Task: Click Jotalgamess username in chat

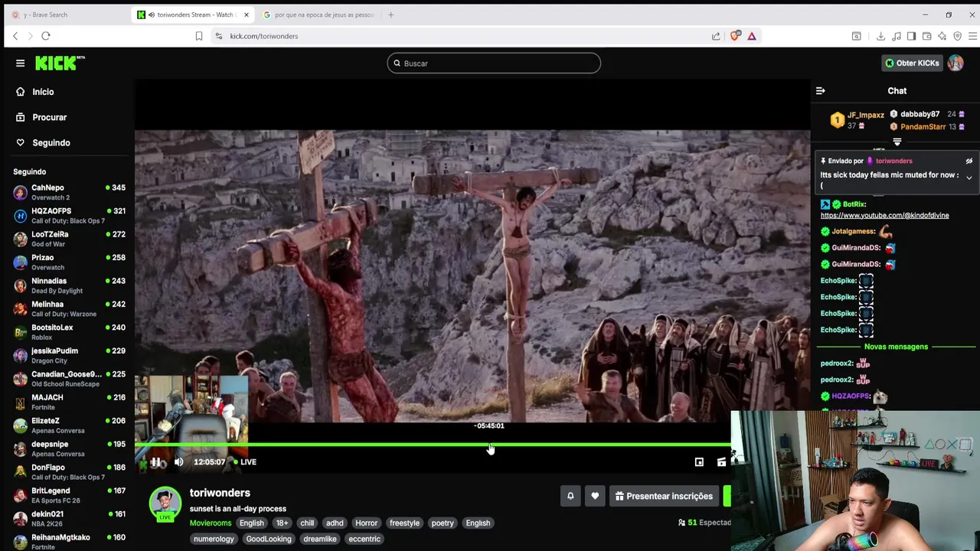Action: (853, 231)
